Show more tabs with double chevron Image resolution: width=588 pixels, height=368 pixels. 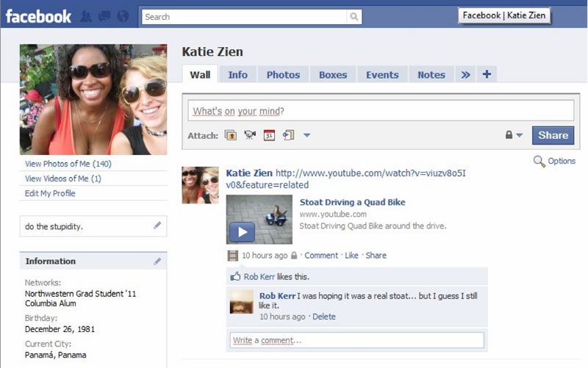pyautogui.click(x=465, y=75)
